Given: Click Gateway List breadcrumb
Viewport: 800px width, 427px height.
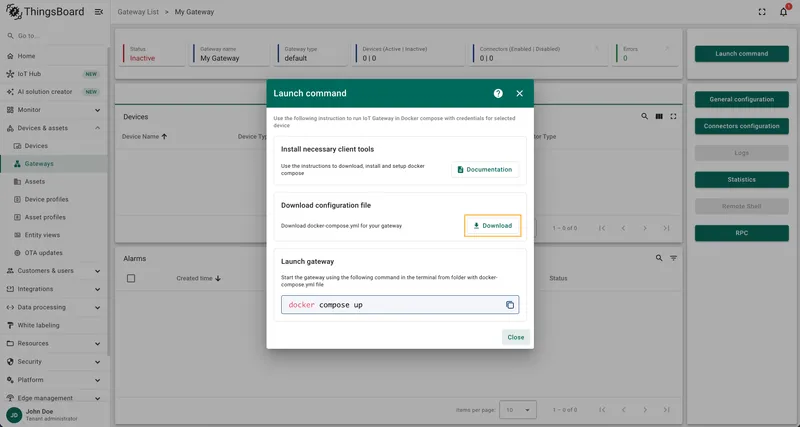Looking at the screenshot, I should (138, 12).
